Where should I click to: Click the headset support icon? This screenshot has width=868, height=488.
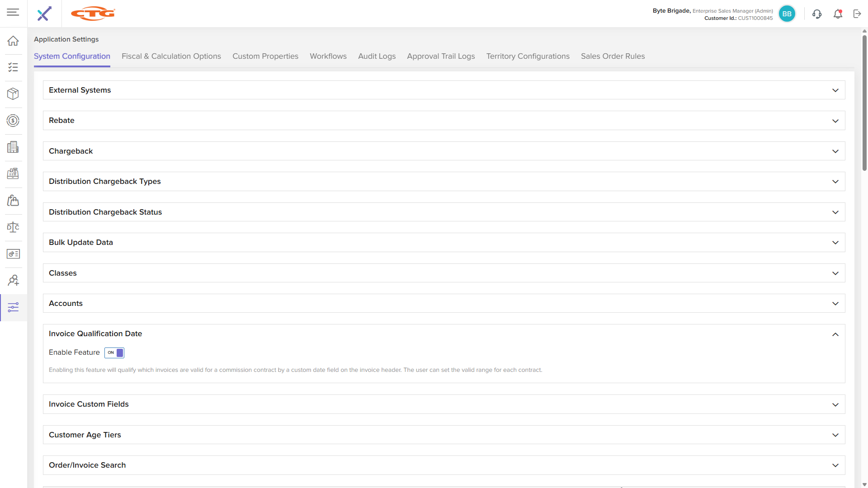[817, 14]
